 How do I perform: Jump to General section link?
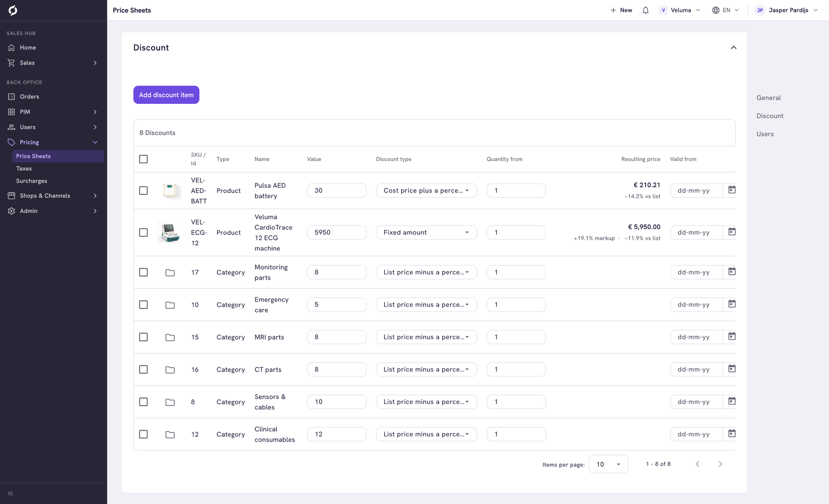click(768, 98)
